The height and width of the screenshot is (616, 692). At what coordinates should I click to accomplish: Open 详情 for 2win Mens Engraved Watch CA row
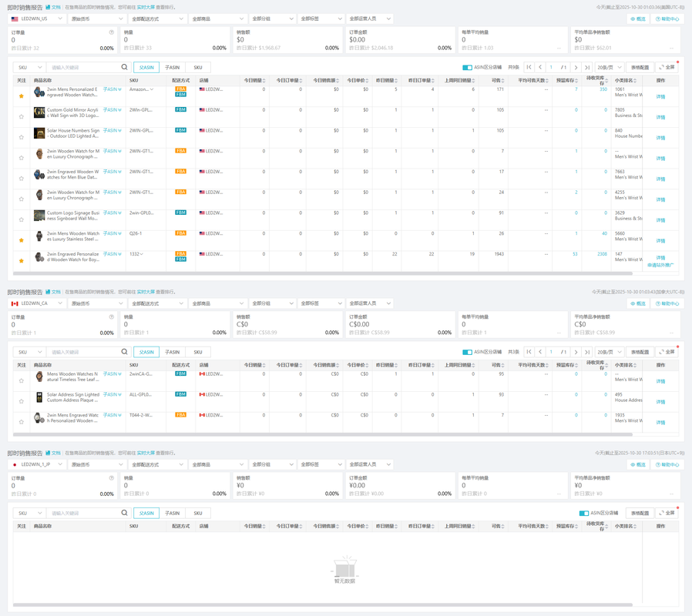660,423
